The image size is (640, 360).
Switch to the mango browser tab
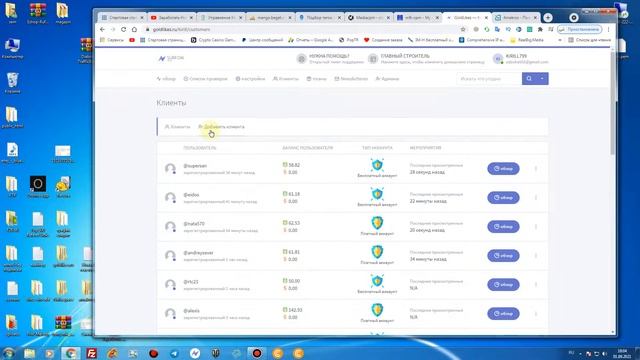pyautogui.click(x=270, y=18)
